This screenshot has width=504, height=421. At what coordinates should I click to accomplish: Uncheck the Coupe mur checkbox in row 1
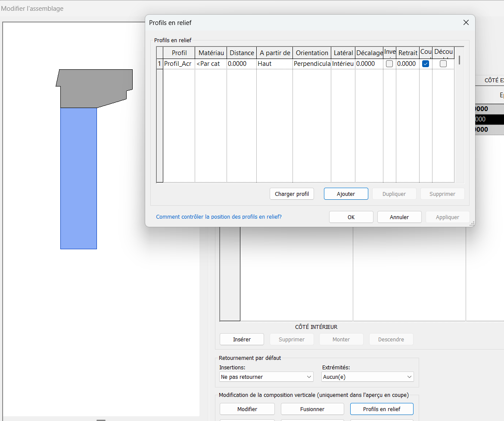tap(426, 64)
